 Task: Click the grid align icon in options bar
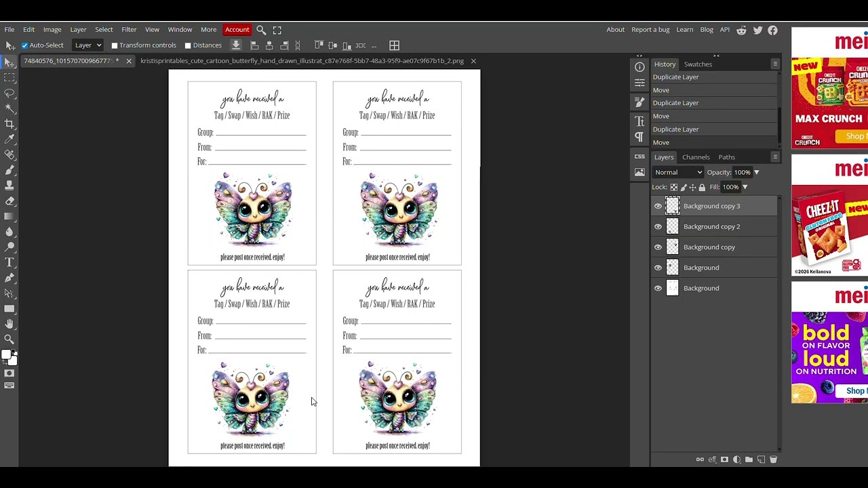(395, 45)
